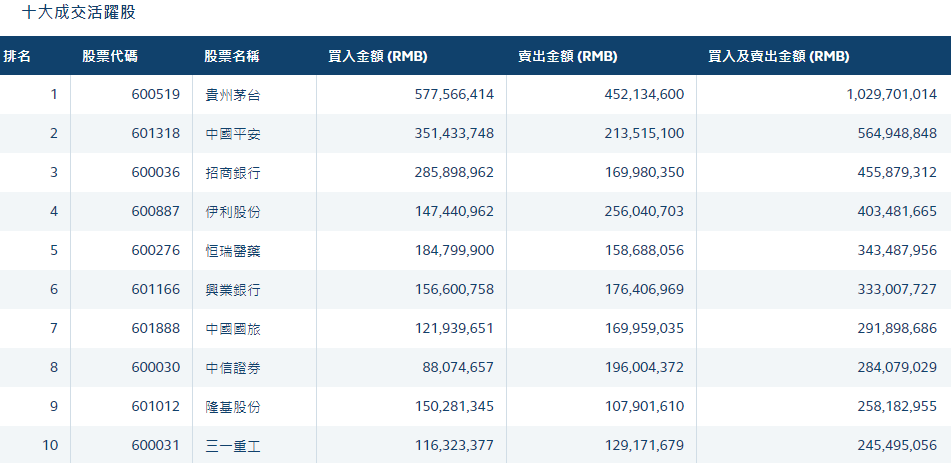Select the 興業銀行 stock name
Viewport: 951px width, 463px height.
tap(233, 290)
